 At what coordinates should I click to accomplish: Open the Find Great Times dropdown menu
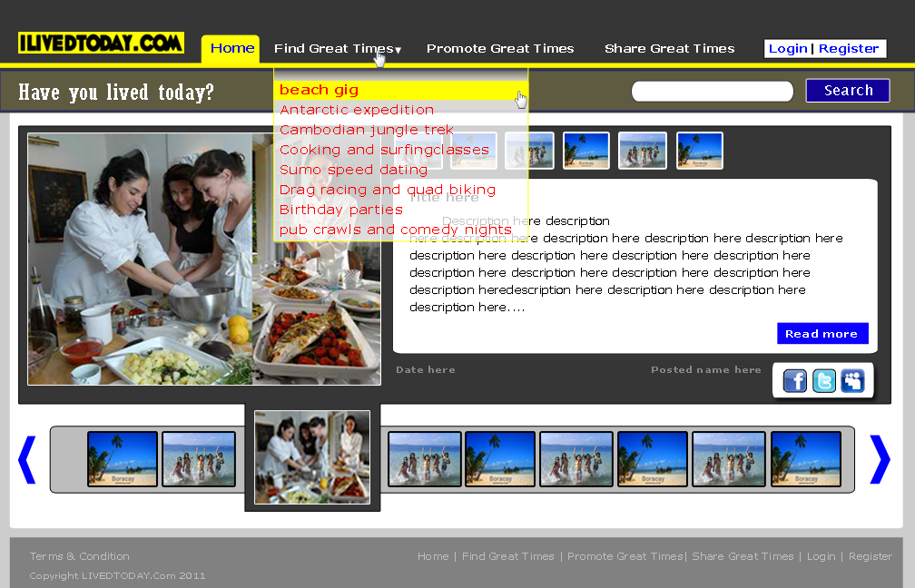[335, 48]
